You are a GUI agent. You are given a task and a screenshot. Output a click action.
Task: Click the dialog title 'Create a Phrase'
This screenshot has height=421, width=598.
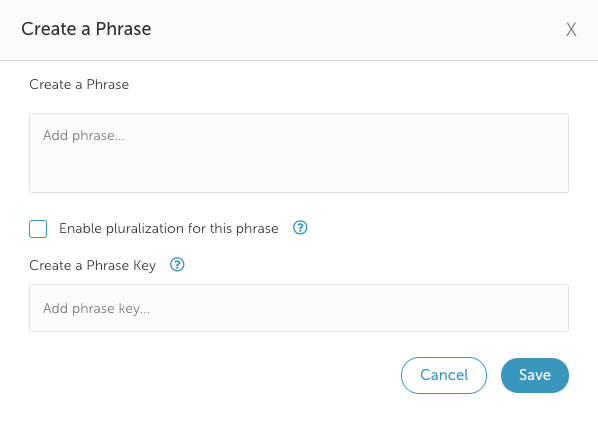pos(86,29)
